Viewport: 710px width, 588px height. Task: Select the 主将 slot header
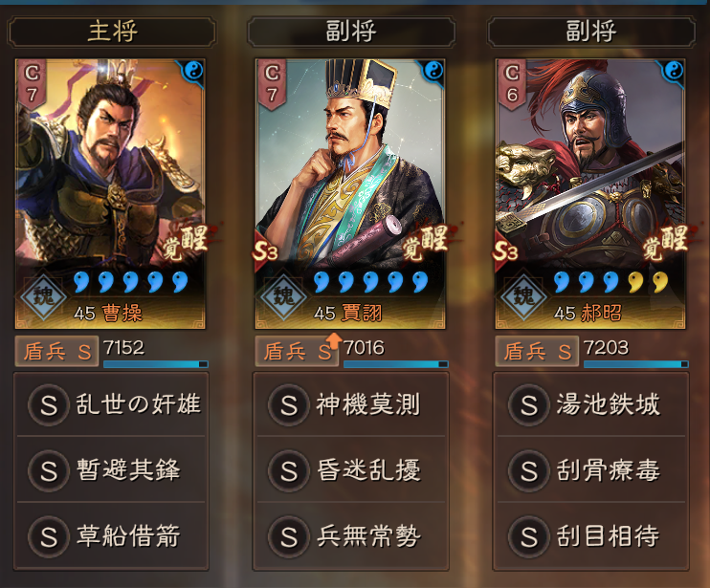coord(111,32)
